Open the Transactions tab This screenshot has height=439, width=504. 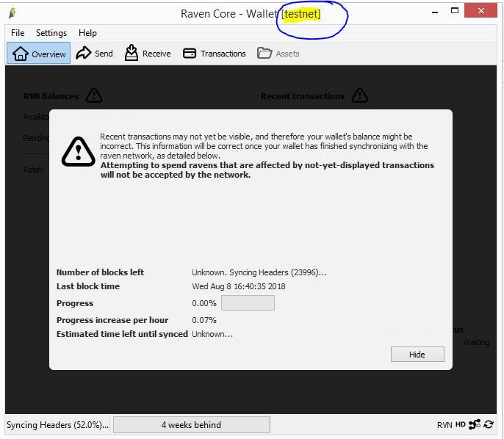coord(214,54)
